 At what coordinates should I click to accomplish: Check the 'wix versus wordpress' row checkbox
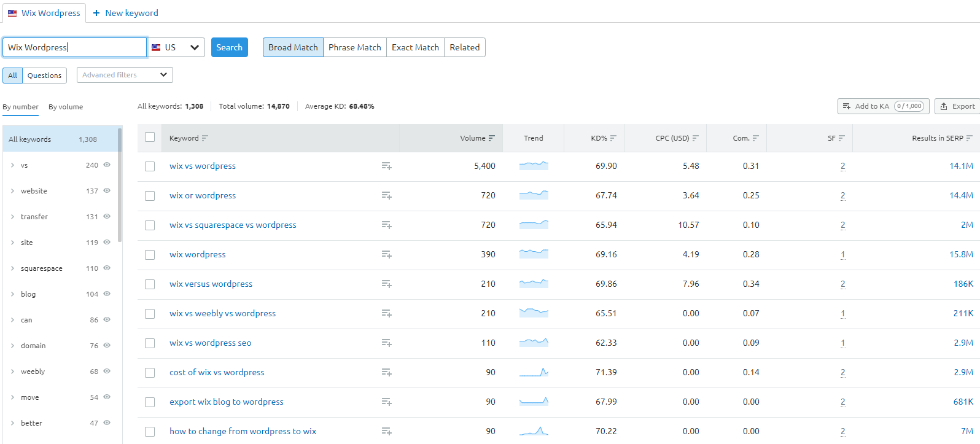(150, 284)
